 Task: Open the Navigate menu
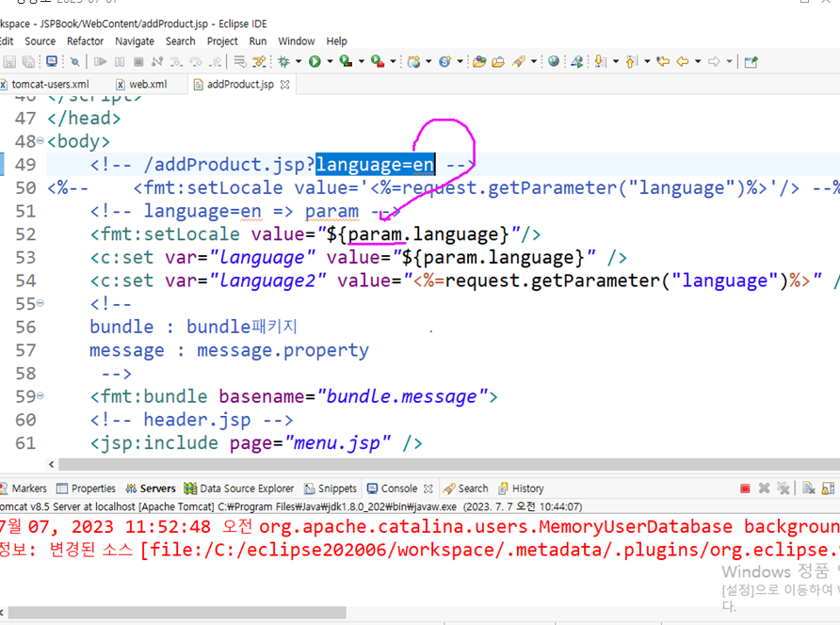pyautogui.click(x=135, y=41)
